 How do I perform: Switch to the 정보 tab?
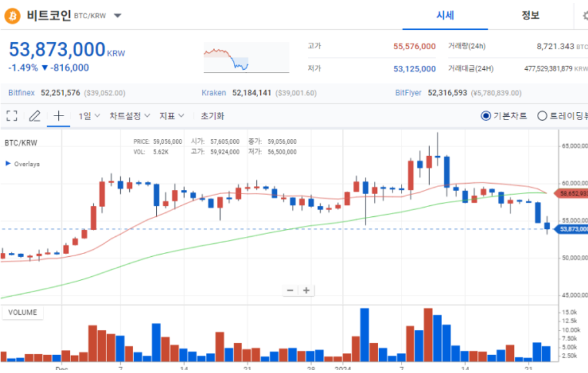click(530, 16)
